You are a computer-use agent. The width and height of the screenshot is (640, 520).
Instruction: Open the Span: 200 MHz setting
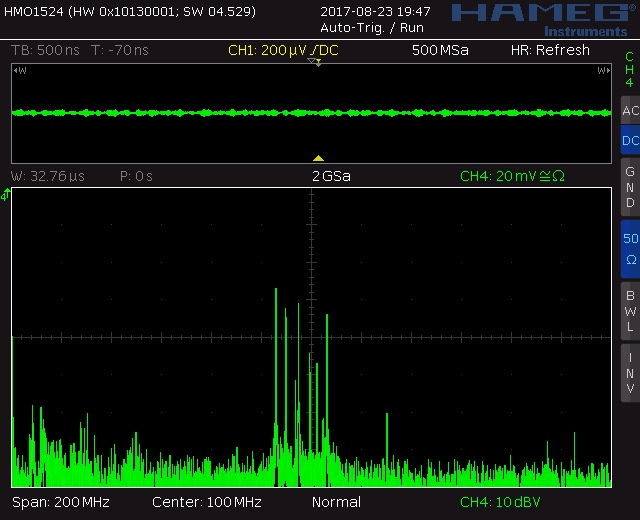tap(60, 501)
